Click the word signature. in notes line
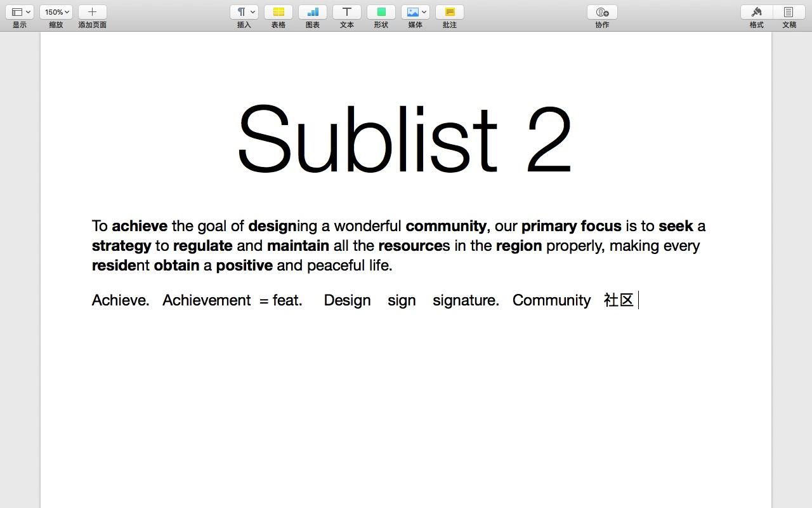The height and width of the screenshot is (508, 812). click(466, 300)
